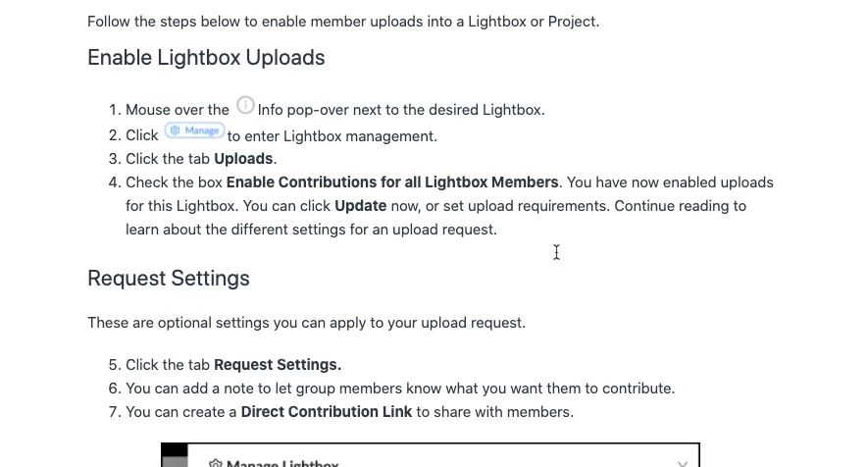Screen dimensions: 868x467
Task: Close the Manage Lightbox dialog with X
Action: 683,463
